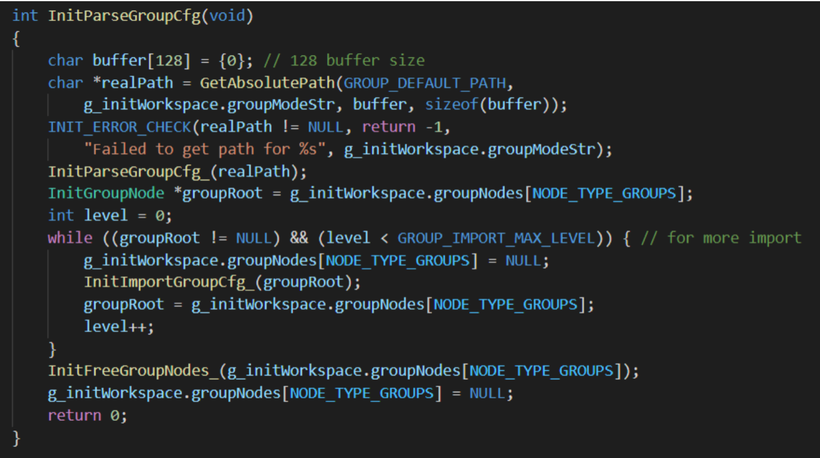The width and height of the screenshot is (820, 458).
Task: Click the 'level++;' statement
Action: click(x=119, y=327)
